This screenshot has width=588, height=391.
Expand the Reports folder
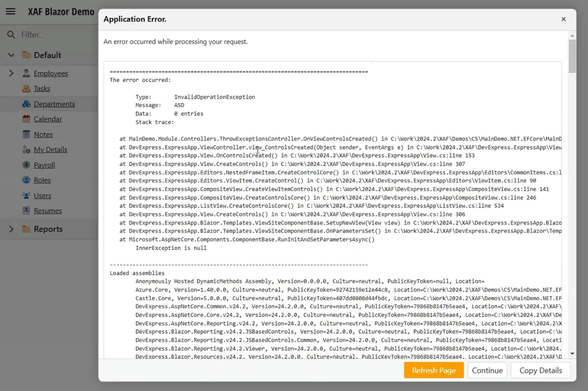11,229
